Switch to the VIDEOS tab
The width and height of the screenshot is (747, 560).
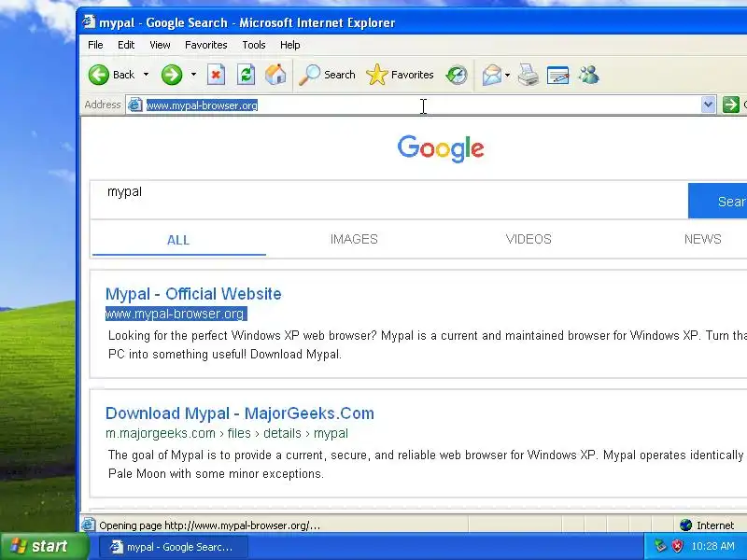tap(529, 239)
